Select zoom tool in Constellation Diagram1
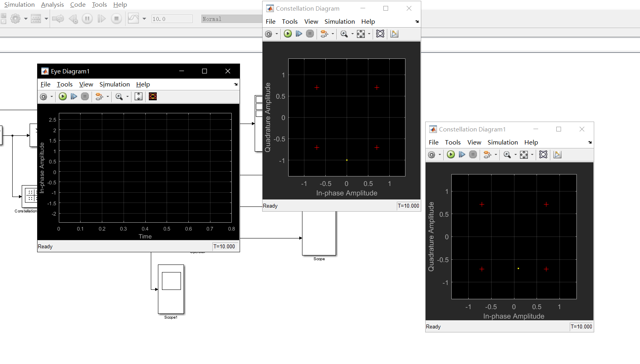 [x=507, y=155]
